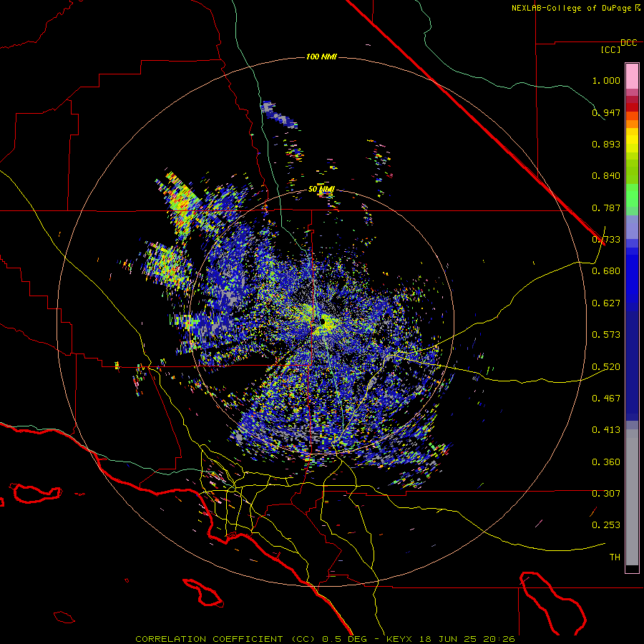644x644 pixels.
Task: Click the TH threshold label on the scale
Action: pyautogui.click(x=615, y=557)
